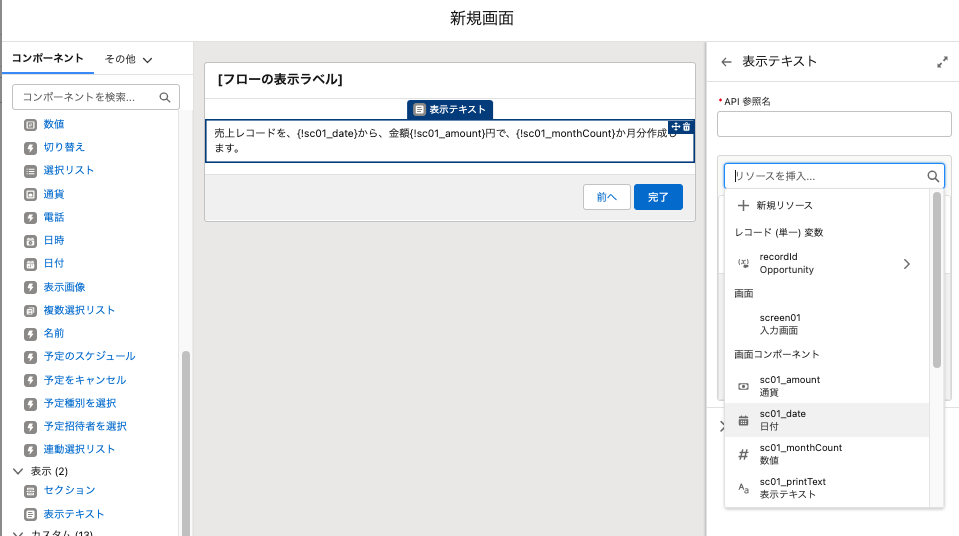
Task: Click the 切り替え component icon
Action: [x=31, y=148]
